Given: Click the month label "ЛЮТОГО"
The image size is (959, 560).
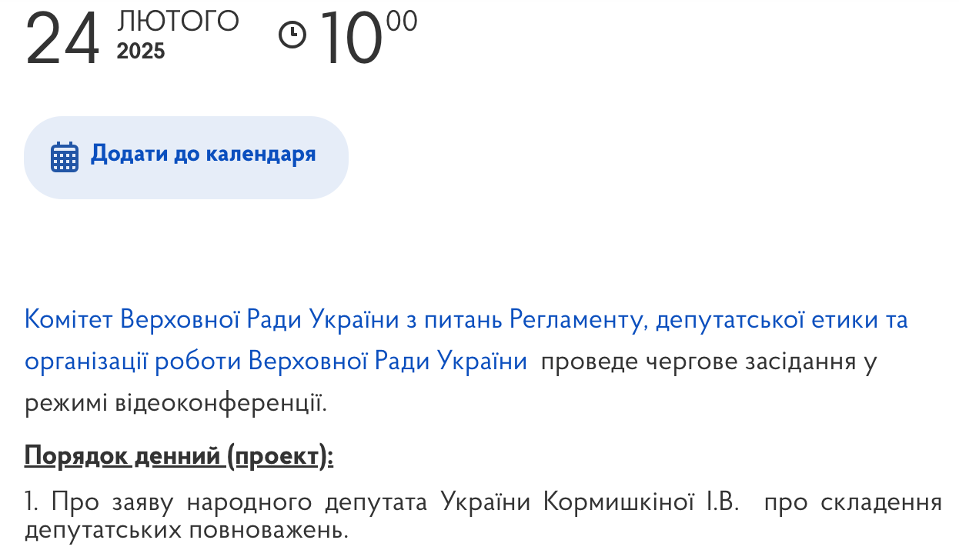Looking at the screenshot, I should [x=178, y=21].
